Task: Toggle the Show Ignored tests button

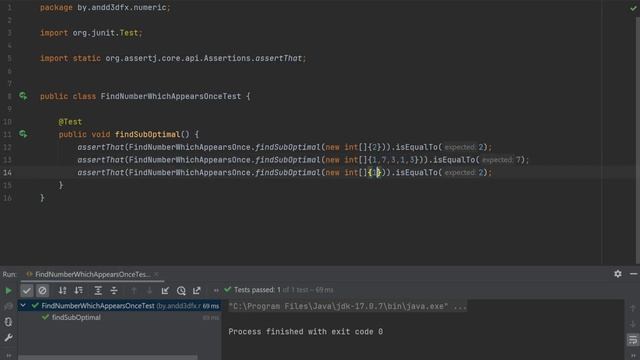Action: [42, 291]
